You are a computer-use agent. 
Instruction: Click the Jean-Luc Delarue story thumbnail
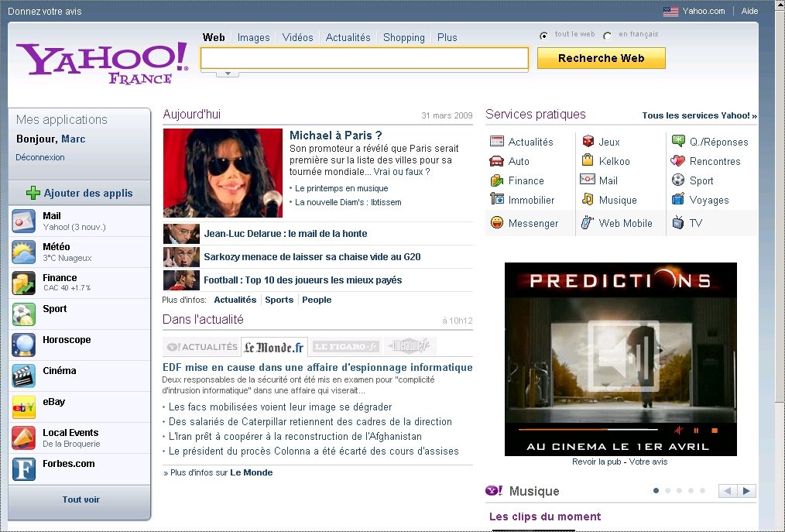pyautogui.click(x=181, y=234)
